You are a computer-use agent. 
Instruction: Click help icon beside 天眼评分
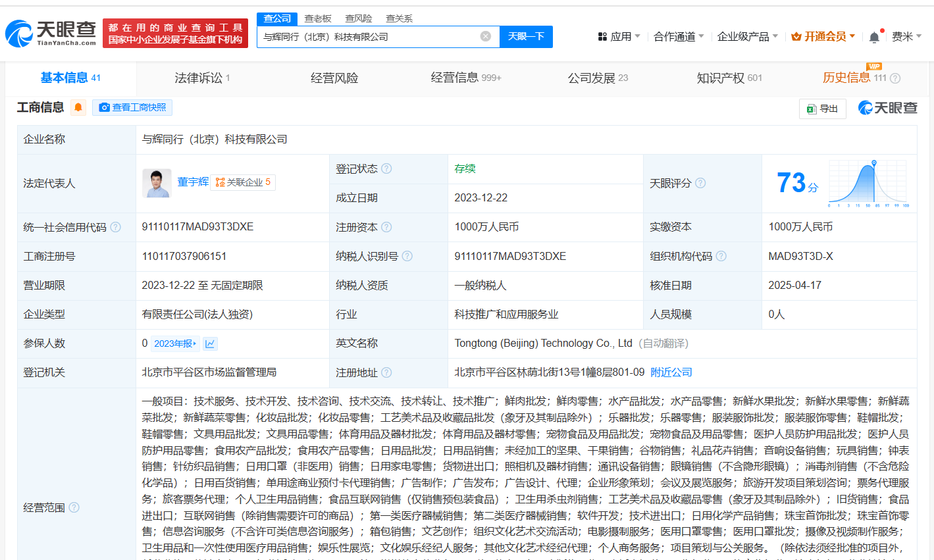[700, 183]
